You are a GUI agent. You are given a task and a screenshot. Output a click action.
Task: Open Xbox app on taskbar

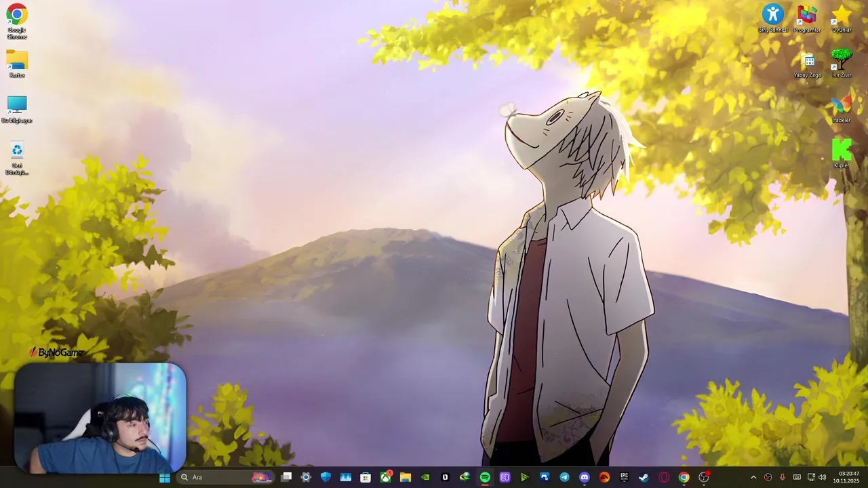(386, 477)
